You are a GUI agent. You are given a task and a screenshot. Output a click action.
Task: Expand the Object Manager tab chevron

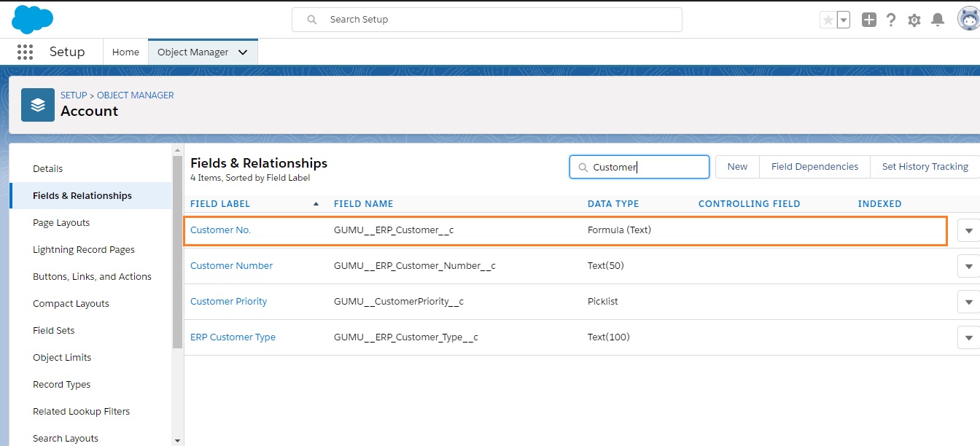click(243, 52)
